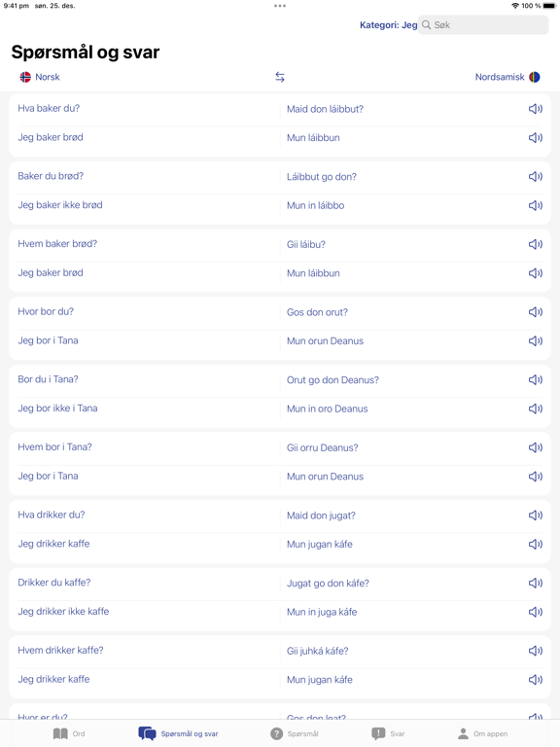560x747 pixels.
Task: Play audio for 'Gos don orut?'
Action: 536,312
